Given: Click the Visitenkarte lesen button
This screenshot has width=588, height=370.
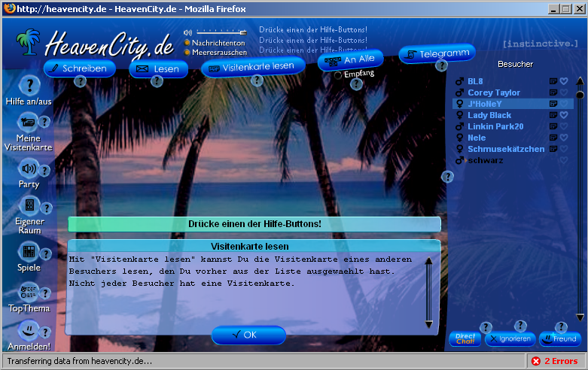Looking at the screenshot, I should pyautogui.click(x=253, y=67).
